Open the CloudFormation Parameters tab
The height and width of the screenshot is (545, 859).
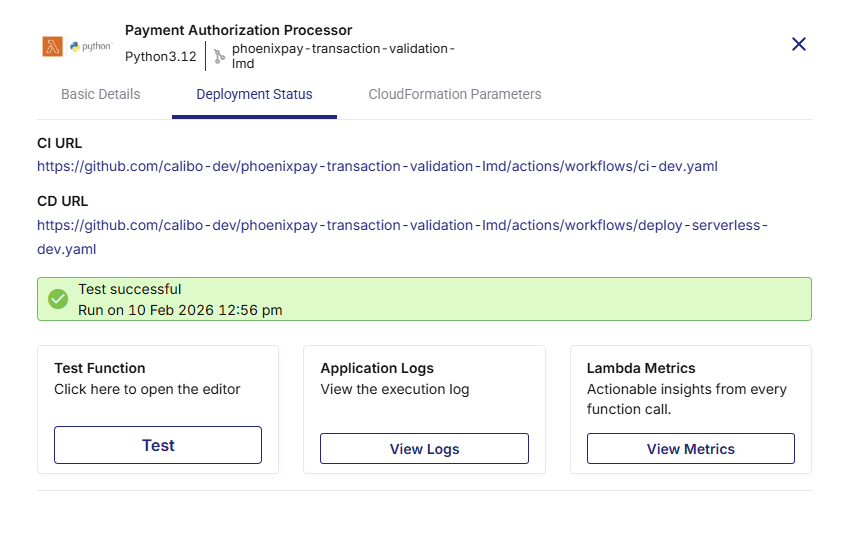click(454, 94)
